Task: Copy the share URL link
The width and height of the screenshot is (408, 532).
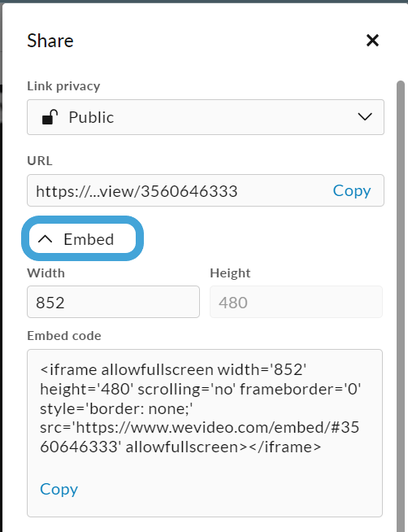Action: (x=352, y=190)
